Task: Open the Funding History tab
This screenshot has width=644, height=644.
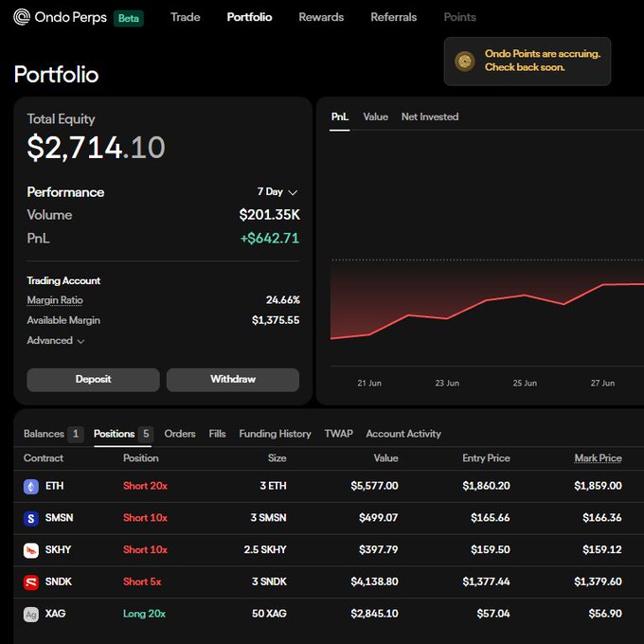Action: [x=275, y=434]
